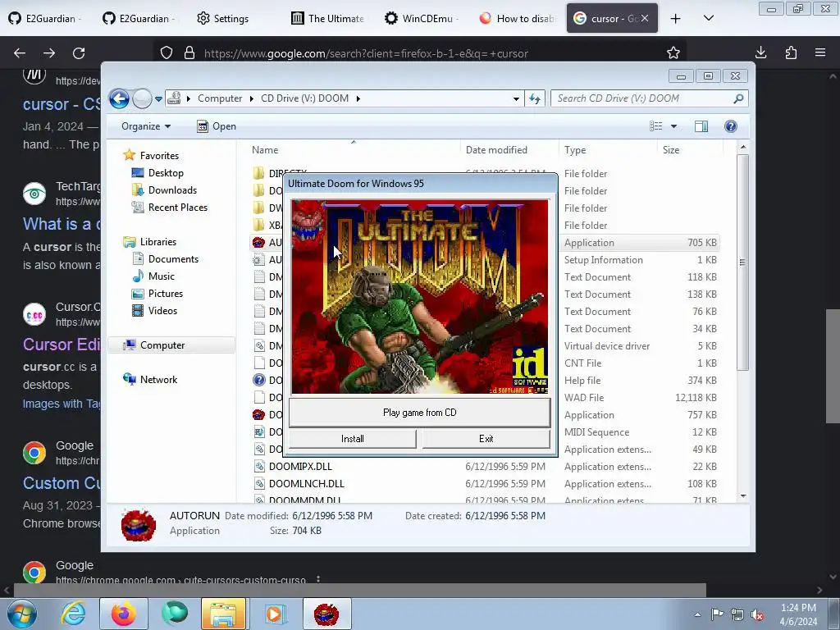The image size is (840, 630).
Task: Open Downloads in Favorites
Action: tap(172, 190)
